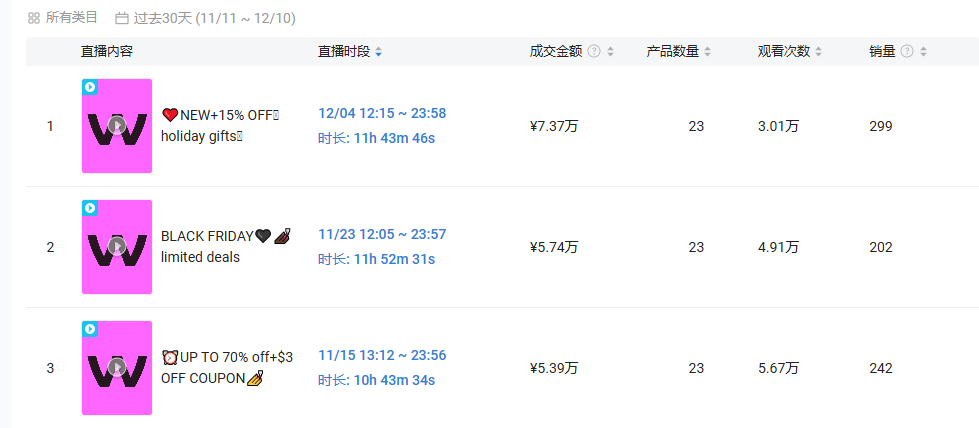Image resolution: width=979 pixels, height=428 pixels.
Task: Play the UP TO 70% off livestream replay
Action: tap(117, 368)
